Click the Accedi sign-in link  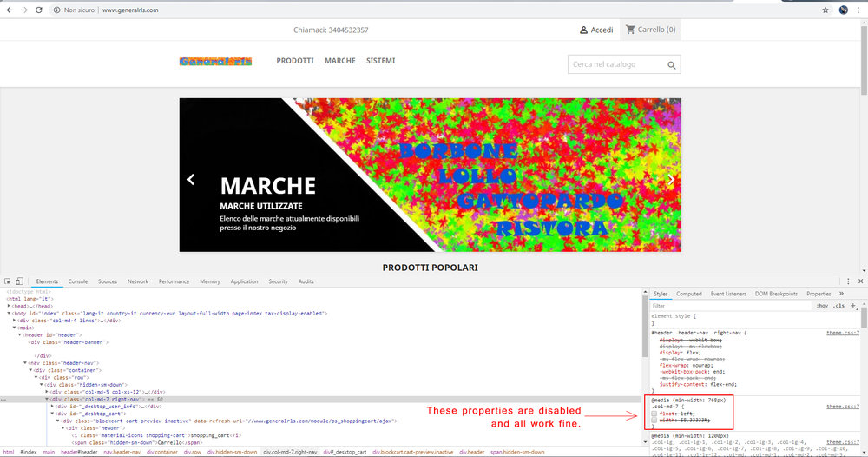pyautogui.click(x=596, y=30)
